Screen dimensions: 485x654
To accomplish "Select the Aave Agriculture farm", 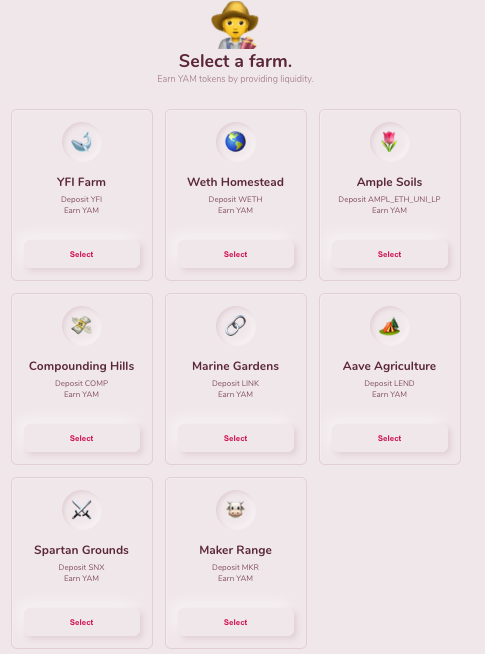I will click(390, 438).
